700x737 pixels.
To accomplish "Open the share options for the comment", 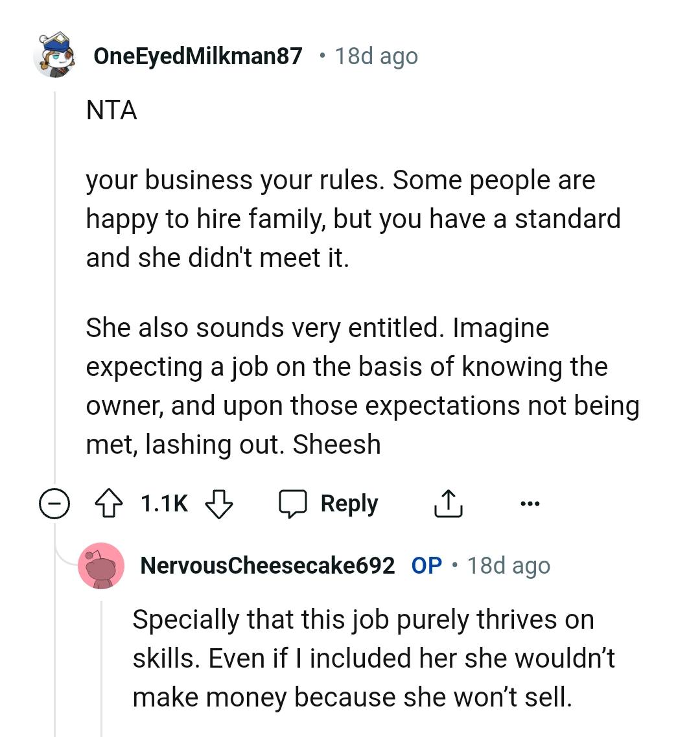I will 448,503.
